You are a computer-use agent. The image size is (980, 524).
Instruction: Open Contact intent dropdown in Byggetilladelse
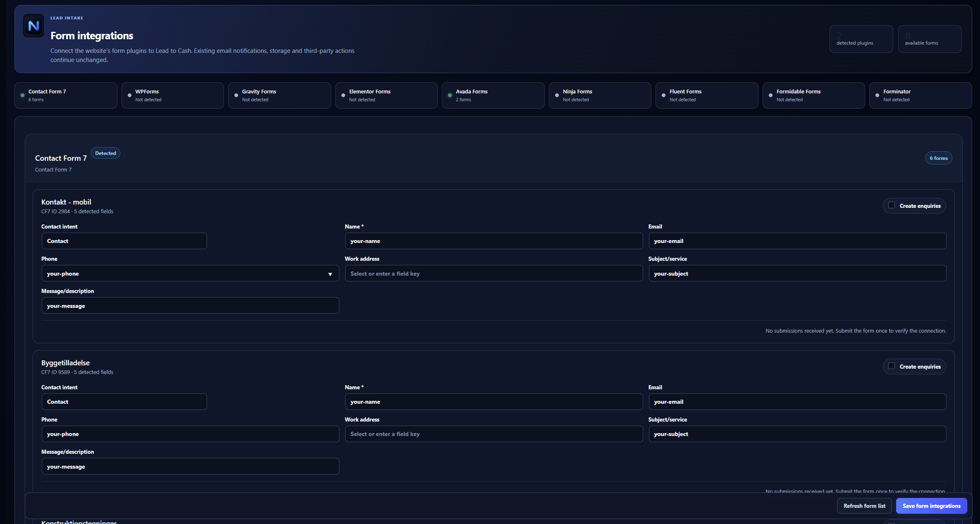(x=124, y=402)
